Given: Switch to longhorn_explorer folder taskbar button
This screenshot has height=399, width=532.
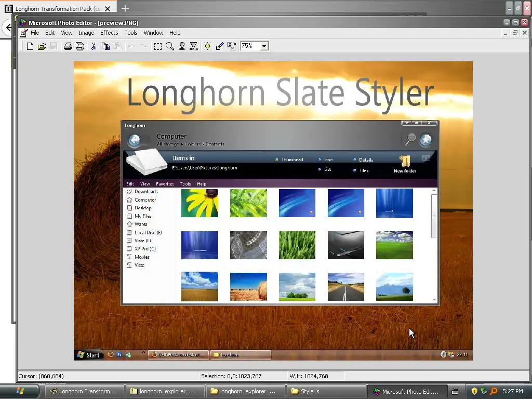Looking at the screenshot, I should pos(245,391).
